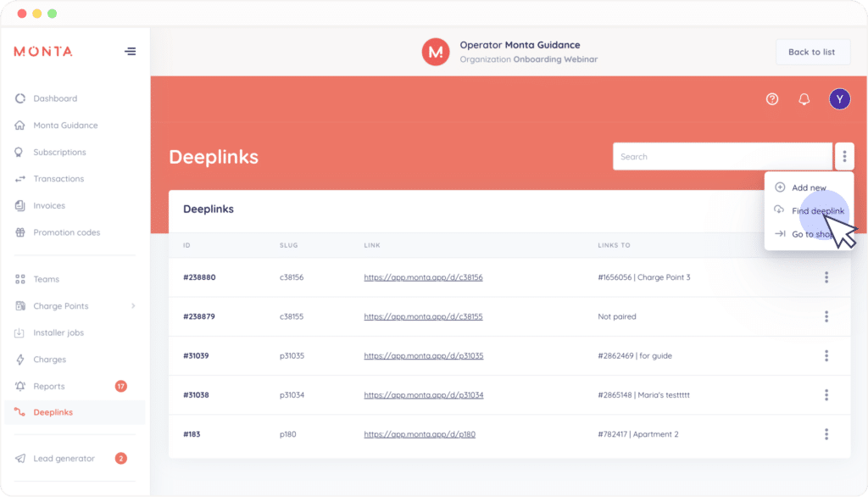Click "#2865148 | Maria's testtttt" cell
The height and width of the screenshot is (497, 868).
pos(644,395)
